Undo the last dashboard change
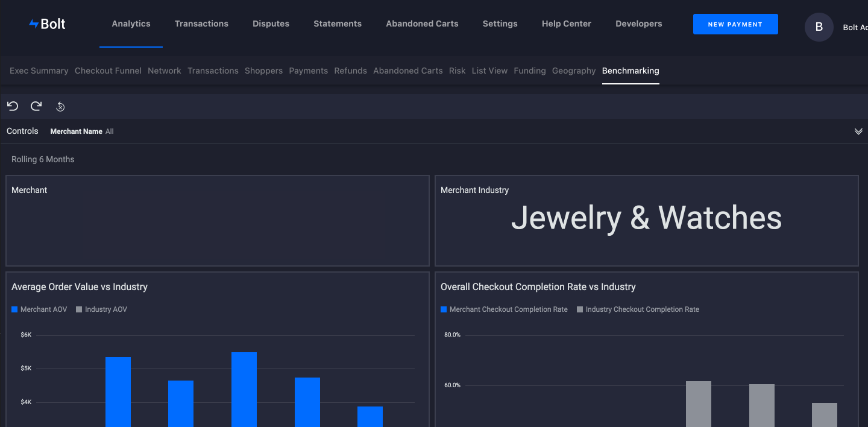 13,106
